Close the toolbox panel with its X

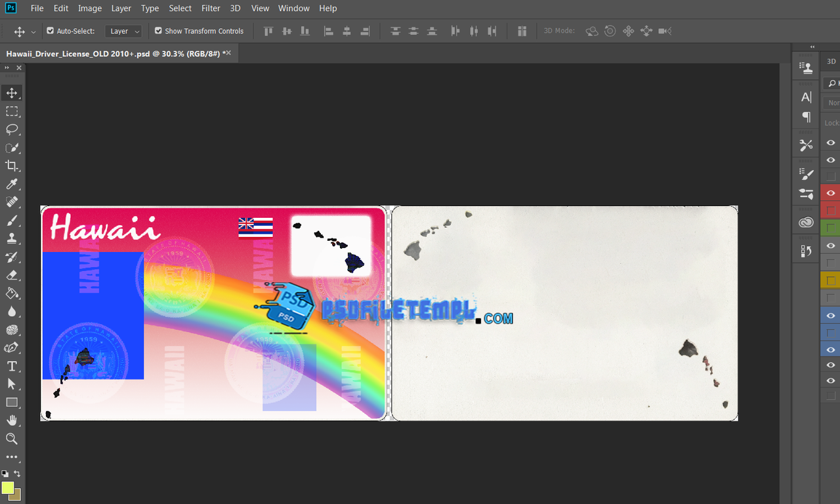(x=19, y=68)
